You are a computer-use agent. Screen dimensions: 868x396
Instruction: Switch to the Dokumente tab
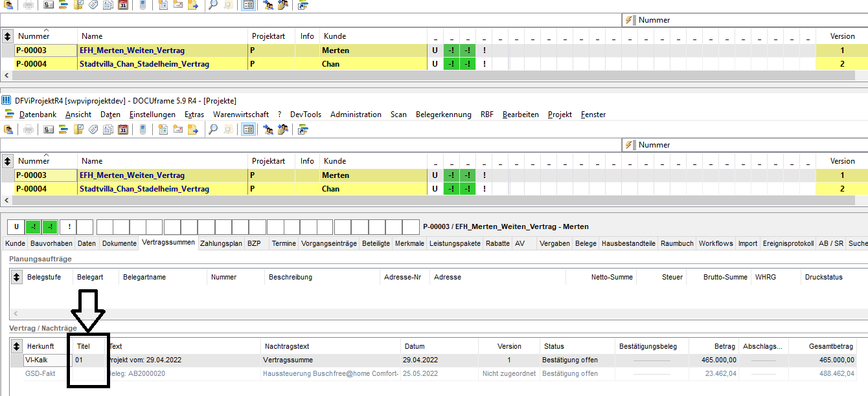click(x=119, y=243)
